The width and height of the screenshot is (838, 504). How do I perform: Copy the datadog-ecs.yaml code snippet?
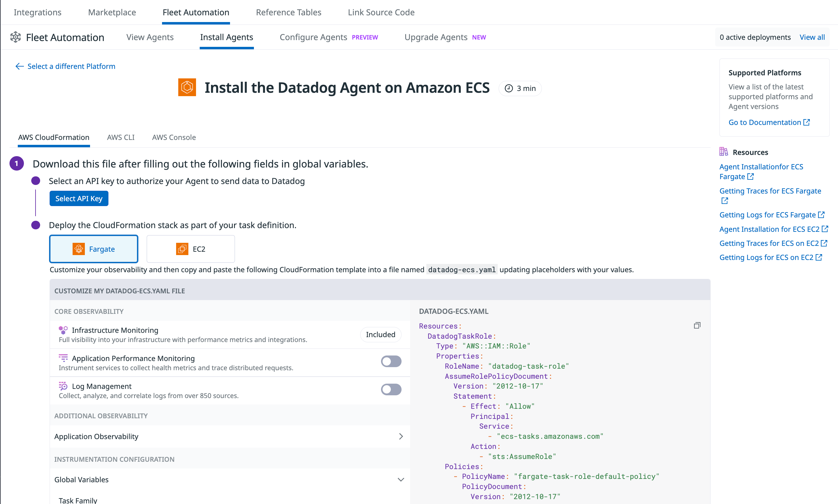[697, 325]
